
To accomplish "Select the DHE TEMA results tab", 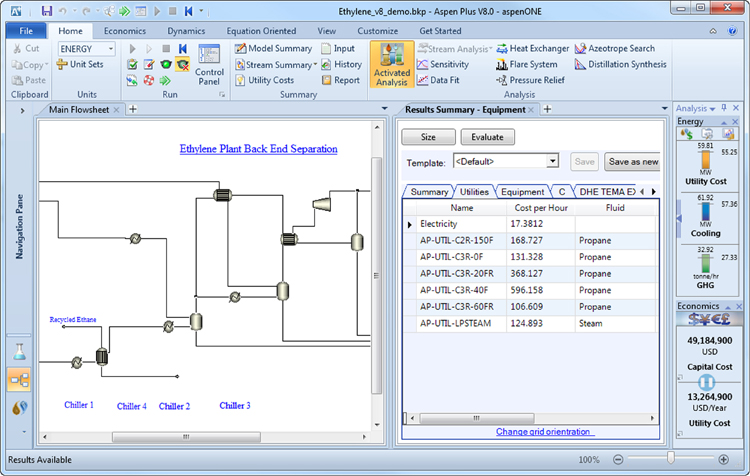I will click(x=607, y=191).
